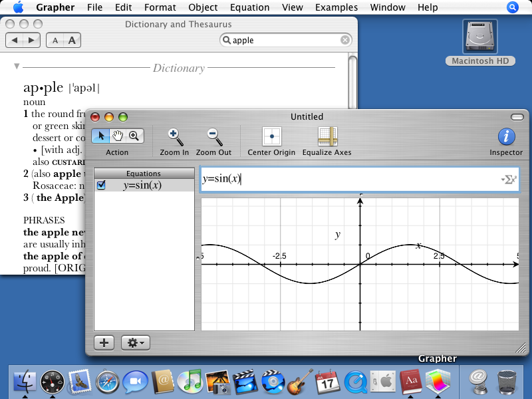Select the magnifier zoom tool in Action group
This screenshot has height=399, width=532.
(x=134, y=136)
